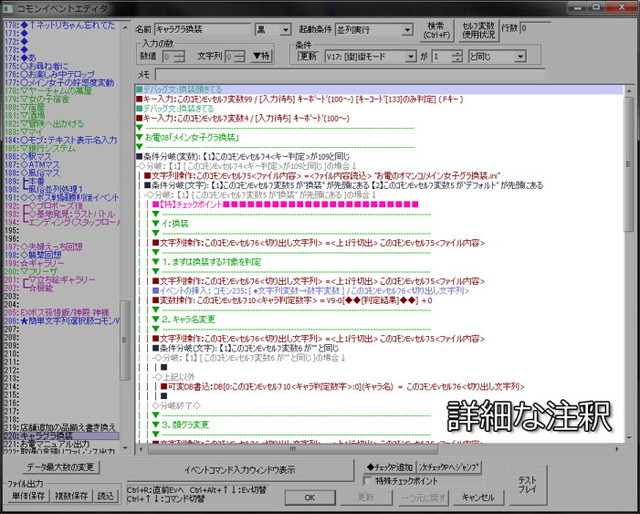Select event 187:◇ATMマス
The width and height of the screenshot is (640, 514).
(x=61, y=165)
